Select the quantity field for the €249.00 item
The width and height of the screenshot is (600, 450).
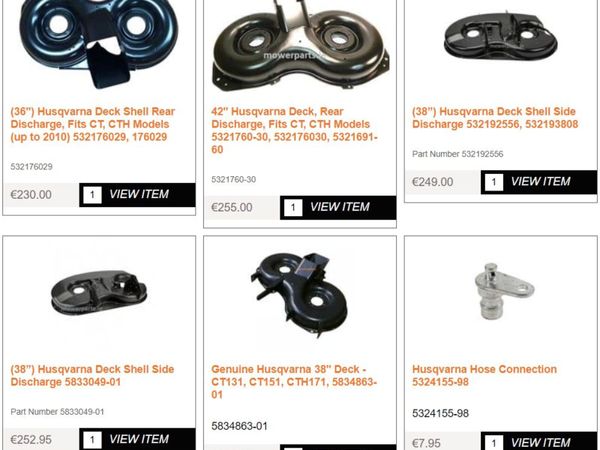pyautogui.click(x=494, y=182)
